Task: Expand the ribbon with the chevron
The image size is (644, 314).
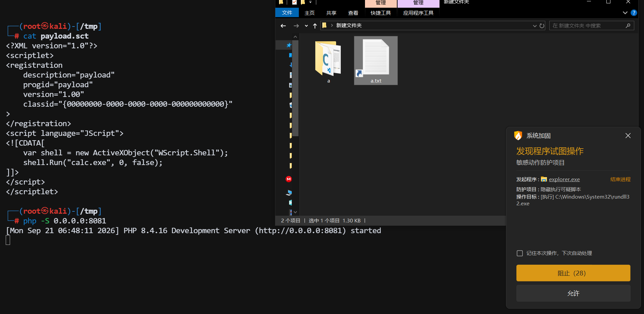Action: (625, 13)
